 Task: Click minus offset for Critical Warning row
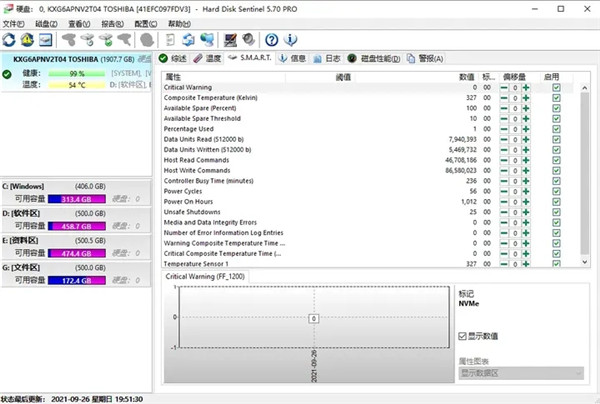504,88
